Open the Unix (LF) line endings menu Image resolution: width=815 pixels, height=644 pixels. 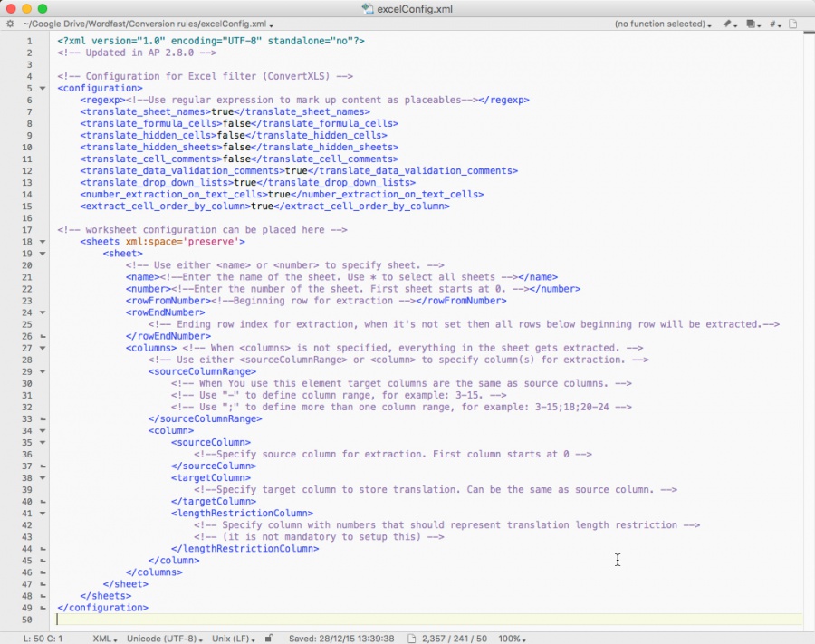point(233,639)
